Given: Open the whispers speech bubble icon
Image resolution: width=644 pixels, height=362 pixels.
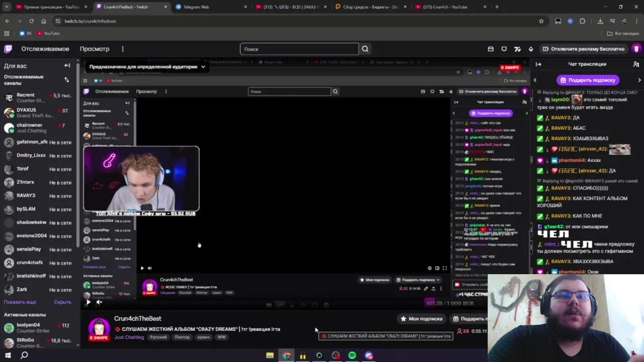Looking at the screenshot, I should tap(504, 49).
